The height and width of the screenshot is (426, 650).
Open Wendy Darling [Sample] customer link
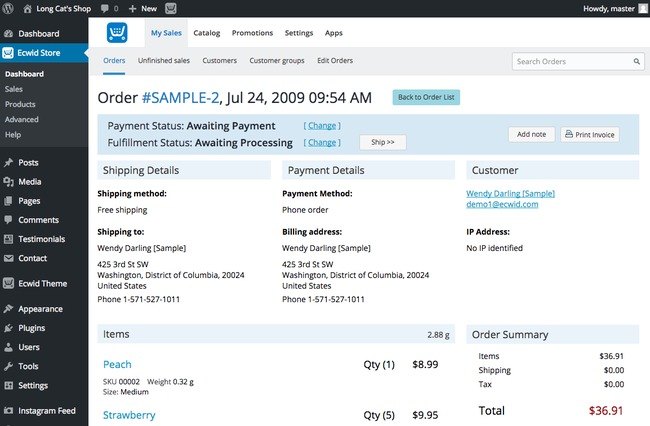[510, 194]
